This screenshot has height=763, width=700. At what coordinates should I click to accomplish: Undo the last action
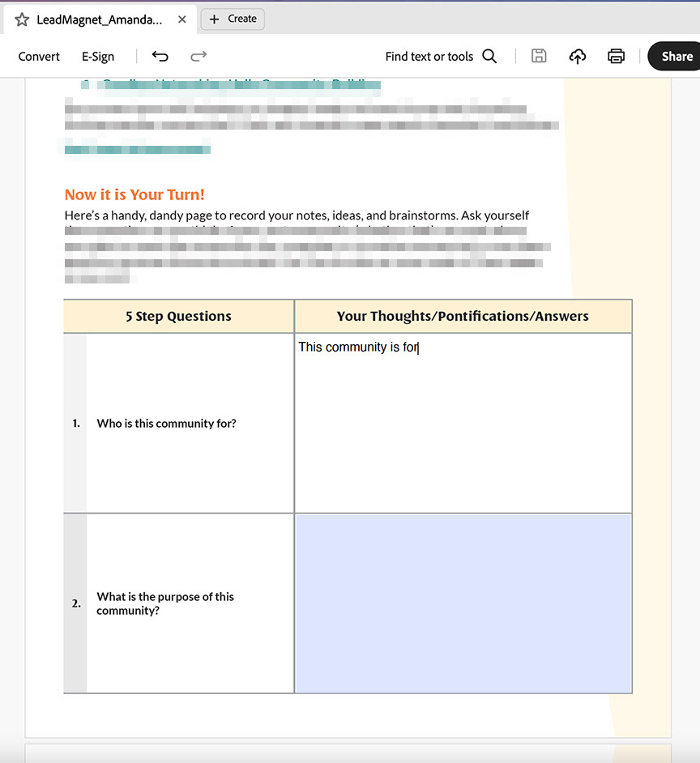(160, 57)
